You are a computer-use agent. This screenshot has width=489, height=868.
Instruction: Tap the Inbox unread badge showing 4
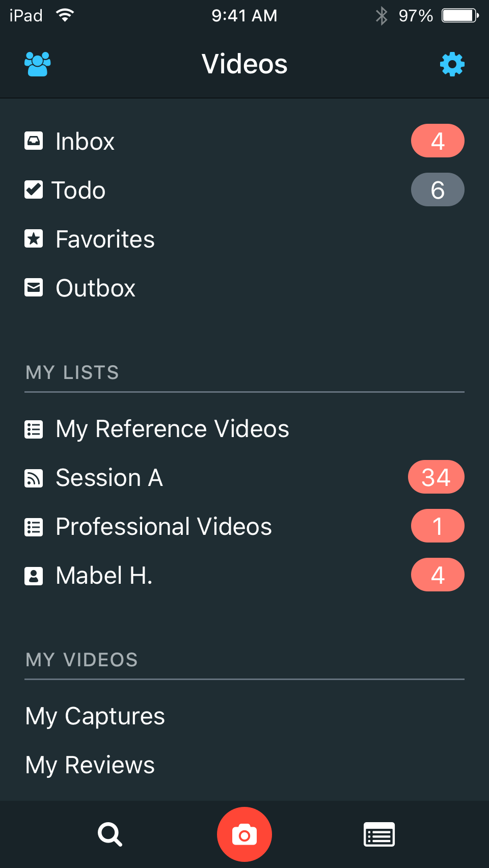[x=438, y=141]
